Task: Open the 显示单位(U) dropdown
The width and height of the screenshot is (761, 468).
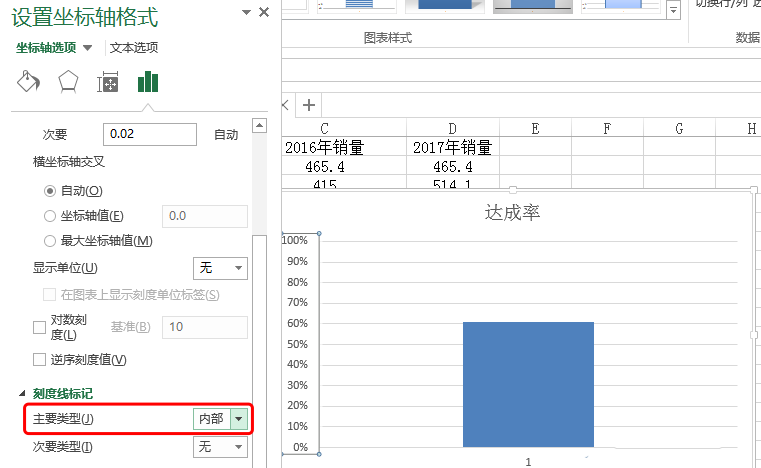Action: tap(220, 268)
